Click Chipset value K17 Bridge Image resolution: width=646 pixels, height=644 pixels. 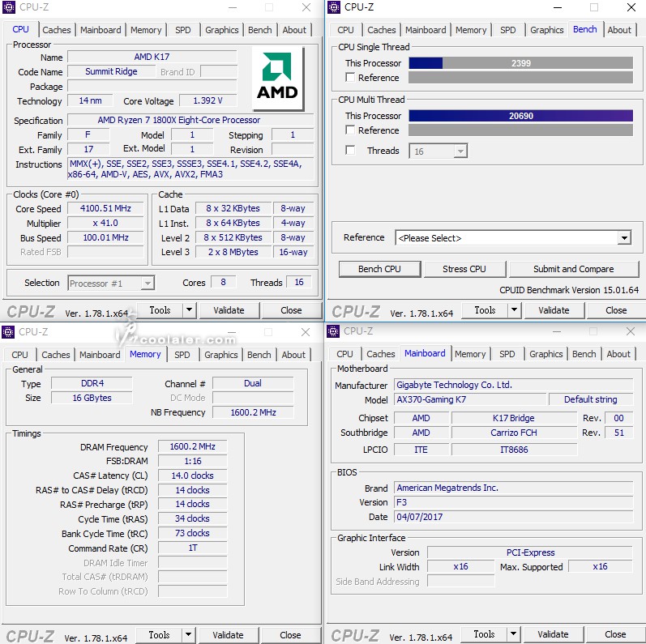[514, 418]
